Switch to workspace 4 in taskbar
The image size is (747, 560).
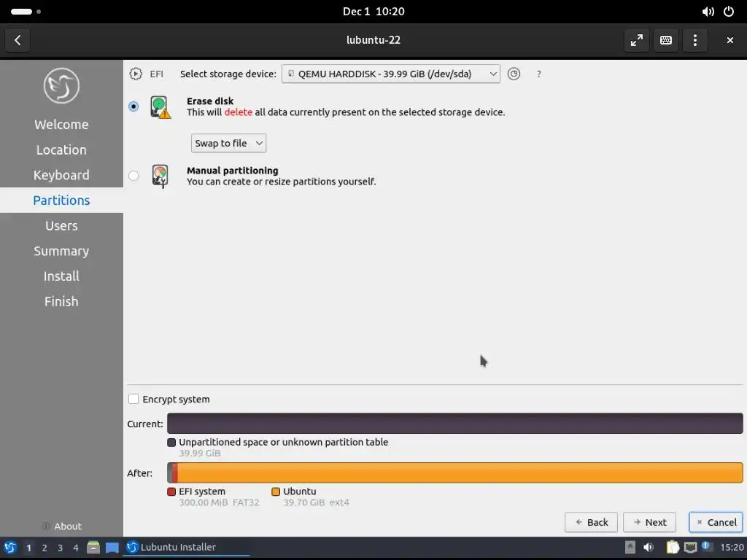76,548
